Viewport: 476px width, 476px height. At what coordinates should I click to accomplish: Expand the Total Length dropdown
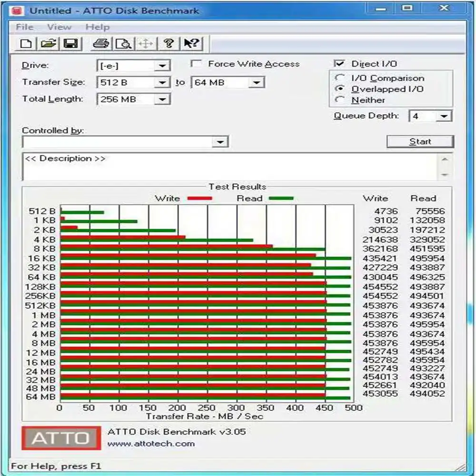[162, 99]
